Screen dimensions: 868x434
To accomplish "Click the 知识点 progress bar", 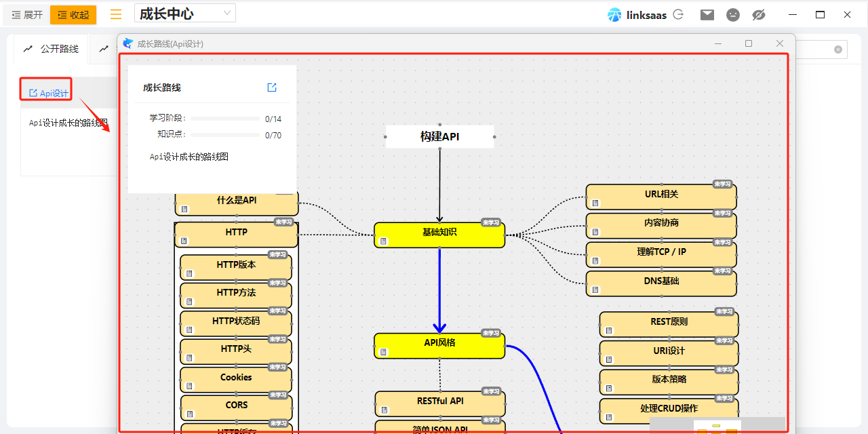I will click(225, 135).
